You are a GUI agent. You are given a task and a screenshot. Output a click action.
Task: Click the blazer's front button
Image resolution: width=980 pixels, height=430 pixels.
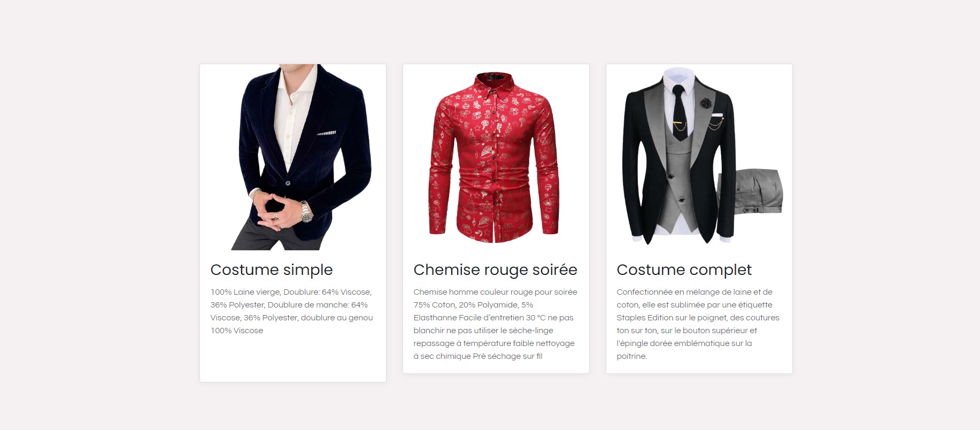288,183
